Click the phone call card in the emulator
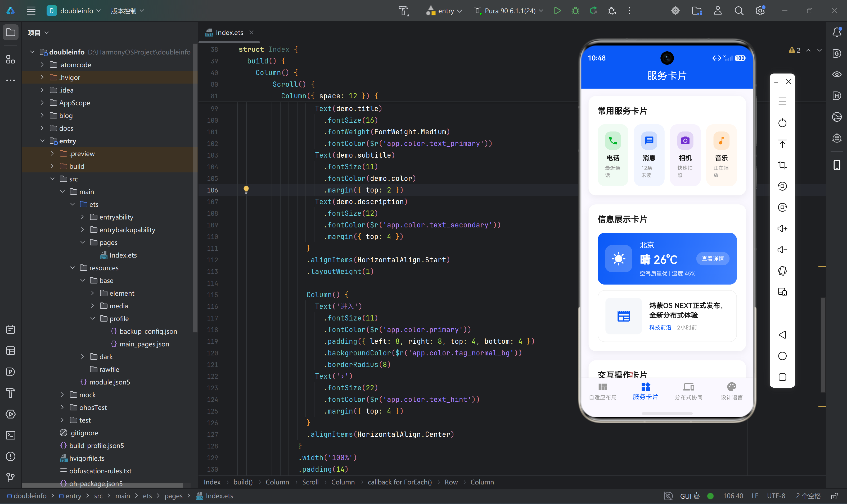Image resolution: width=847 pixels, height=504 pixels. [x=613, y=155]
